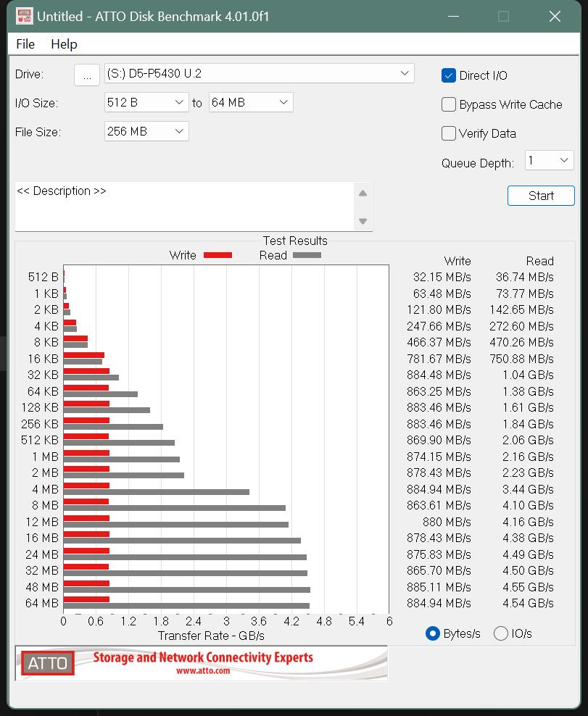Click the Read column header in results
The image size is (588, 716).
pos(539,261)
